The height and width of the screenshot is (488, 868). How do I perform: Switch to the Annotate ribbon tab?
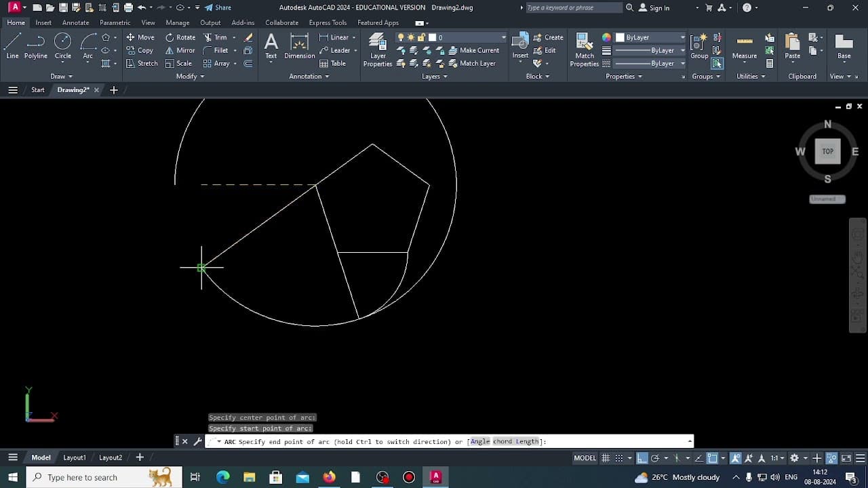[75, 22]
